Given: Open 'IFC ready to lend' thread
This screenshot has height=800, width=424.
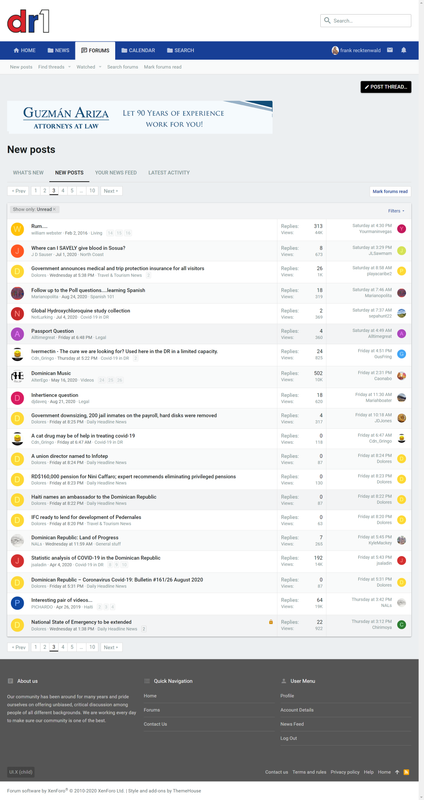Looking at the screenshot, I should [x=86, y=517].
